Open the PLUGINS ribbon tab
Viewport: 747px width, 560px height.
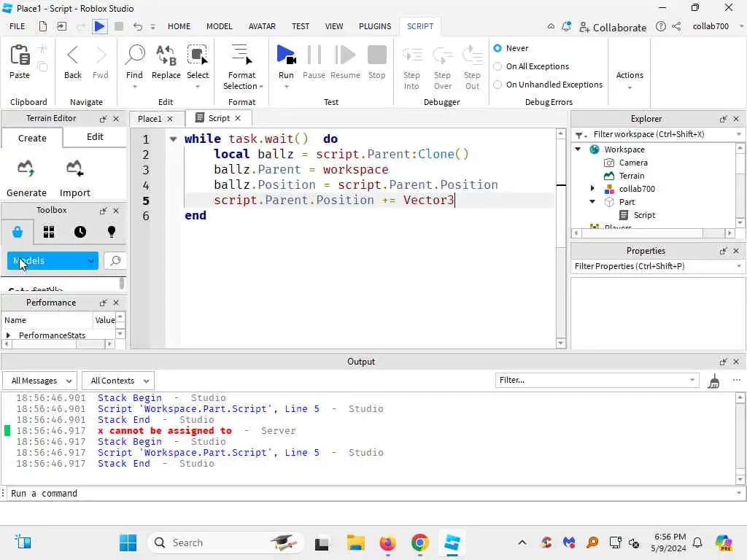pos(375,26)
